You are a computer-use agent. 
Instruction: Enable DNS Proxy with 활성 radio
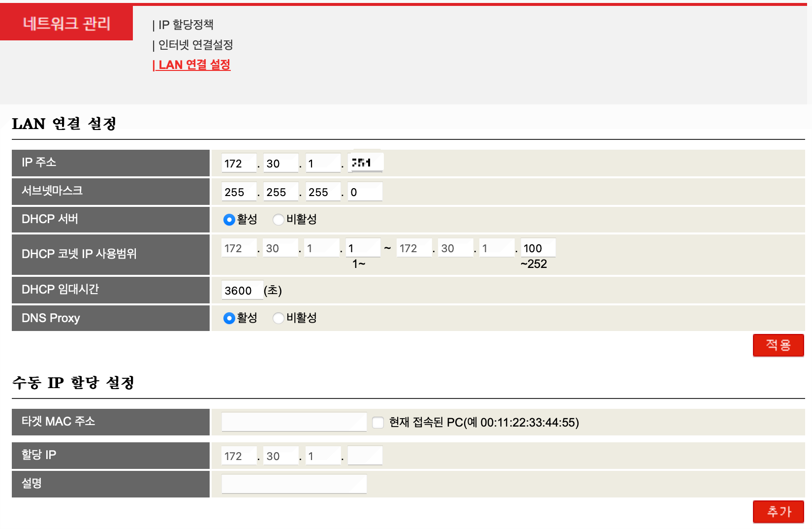click(x=229, y=318)
